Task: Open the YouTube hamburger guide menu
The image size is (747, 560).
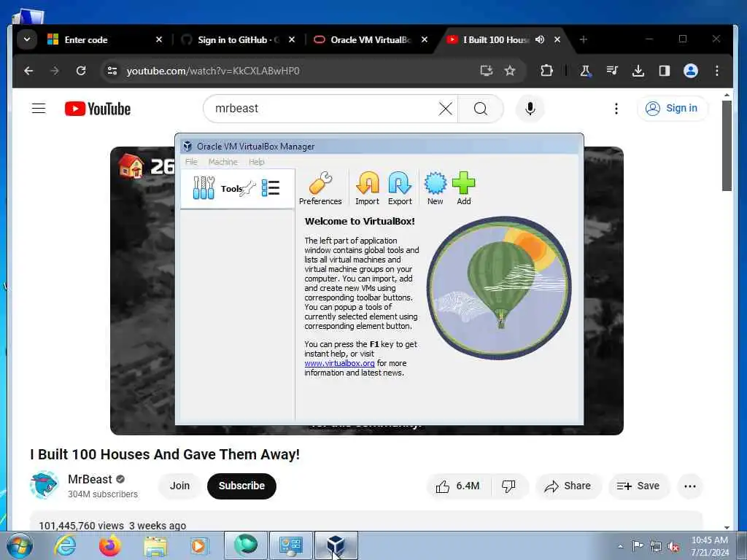Action: pos(39,109)
